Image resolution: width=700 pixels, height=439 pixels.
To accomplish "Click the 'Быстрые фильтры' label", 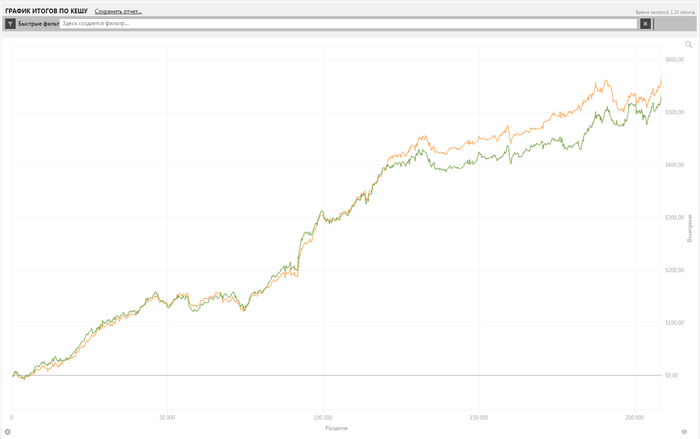I will (x=39, y=24).
